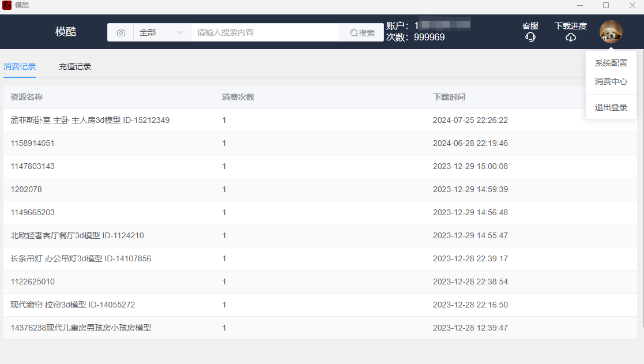Click the 现代窗帘 拉帘3d模型 record
The width and height of the screenshot is (644, 364).
click(73, 305)
